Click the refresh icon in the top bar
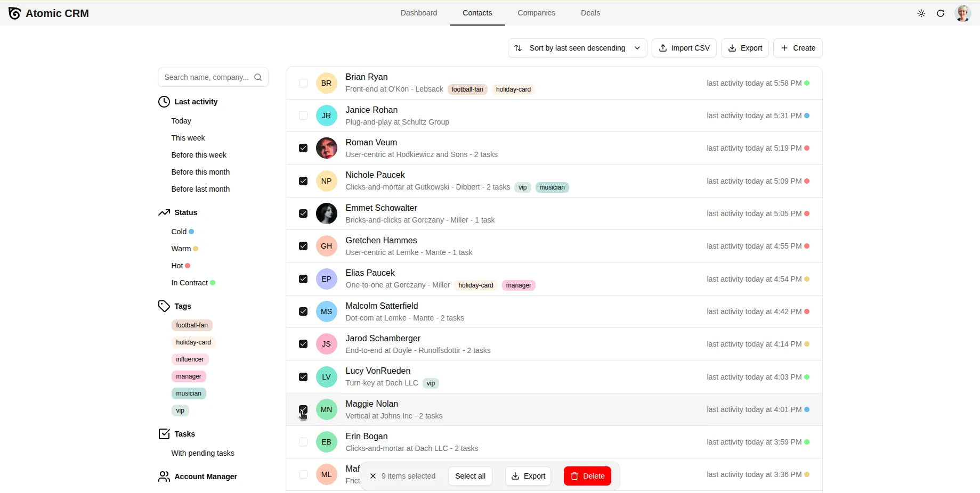Screen dimensions: 980x493 coord(941,13)
